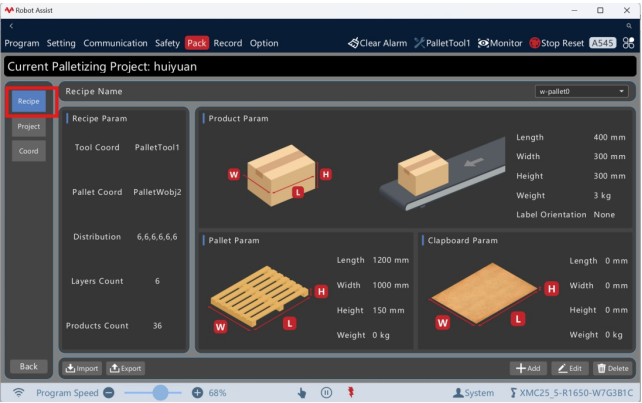
Task: Click the conveyor belt box illustration
Action: pos(443,175)
